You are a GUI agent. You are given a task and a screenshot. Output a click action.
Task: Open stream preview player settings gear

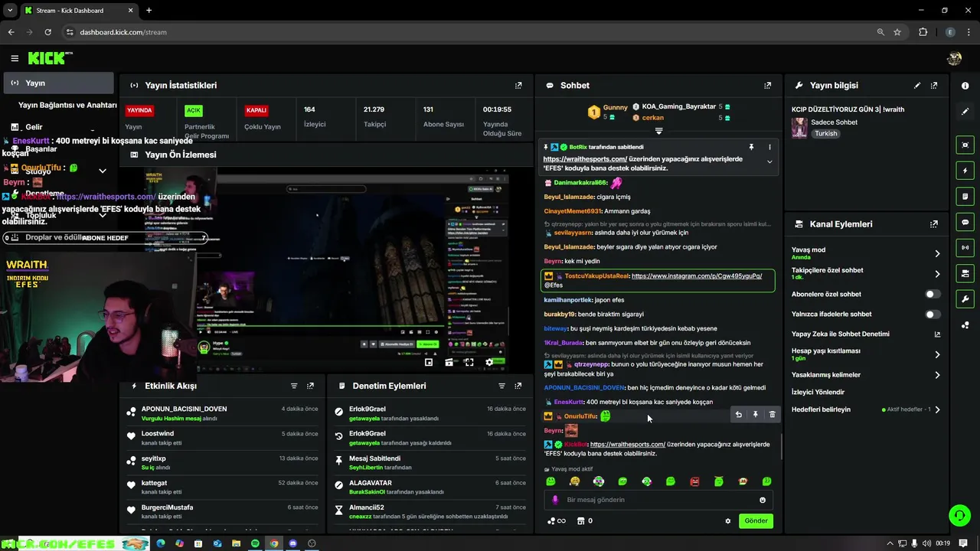tap(490, 363)
